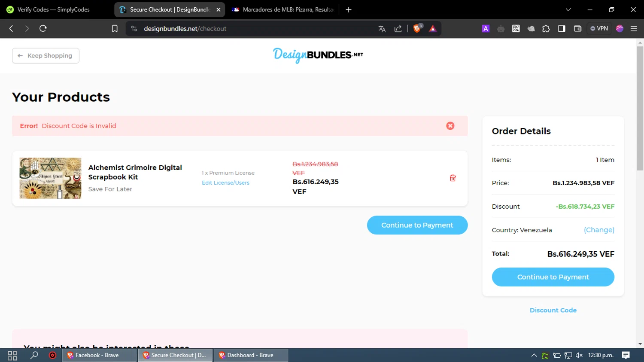This screenshot has height=362, width=644.
Task: Click the share page icon
Action: pyautogui.click(x=398, y=28)
